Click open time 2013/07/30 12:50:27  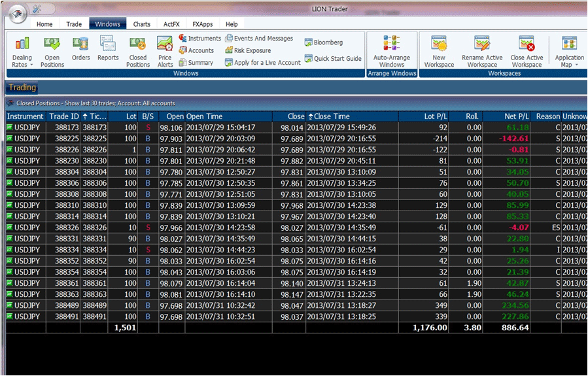(228, 172)
